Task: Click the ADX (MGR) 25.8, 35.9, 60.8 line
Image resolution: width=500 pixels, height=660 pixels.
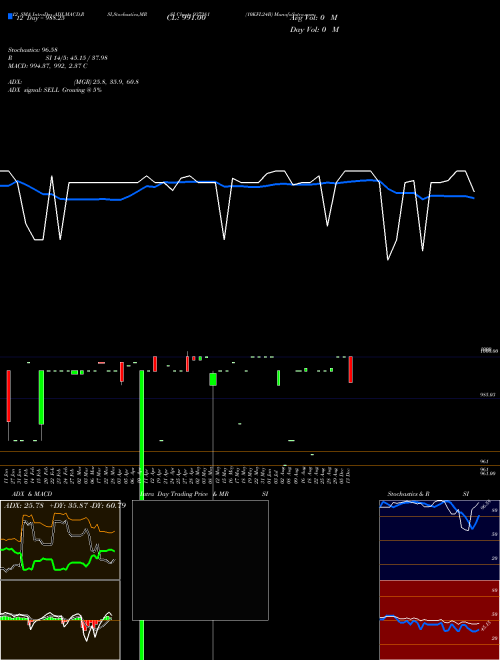Action: tap(73, 82)
